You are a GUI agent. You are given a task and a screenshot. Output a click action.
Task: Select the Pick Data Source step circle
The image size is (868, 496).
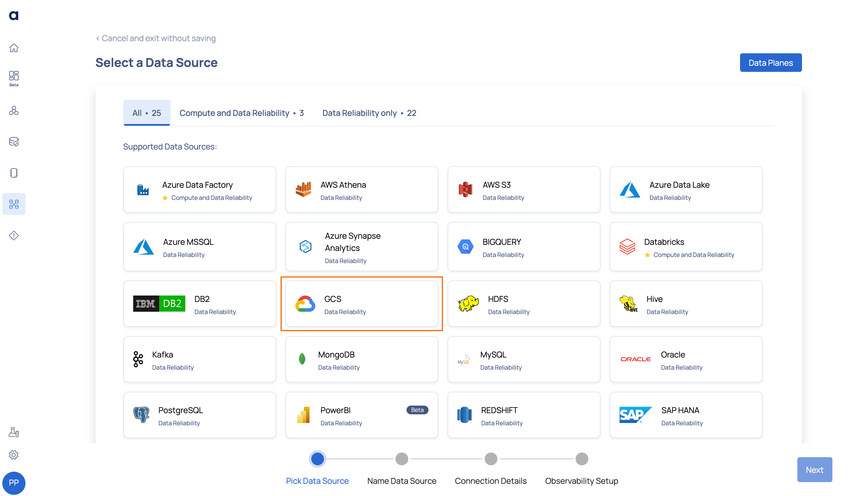point(318,459)
